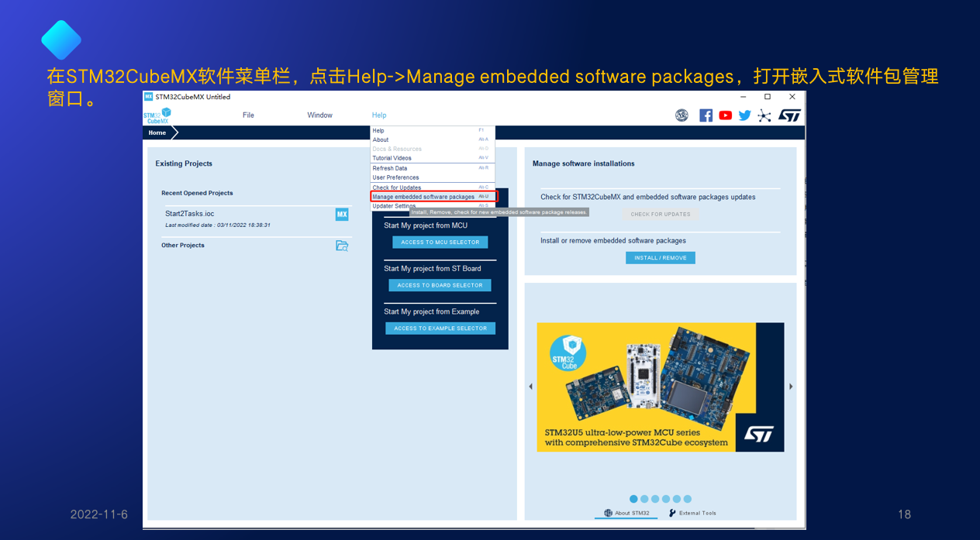This screenshot has width=980, height=540.
Task: Click the CHECK FOR UPDATES button
Action: (660, 214)
